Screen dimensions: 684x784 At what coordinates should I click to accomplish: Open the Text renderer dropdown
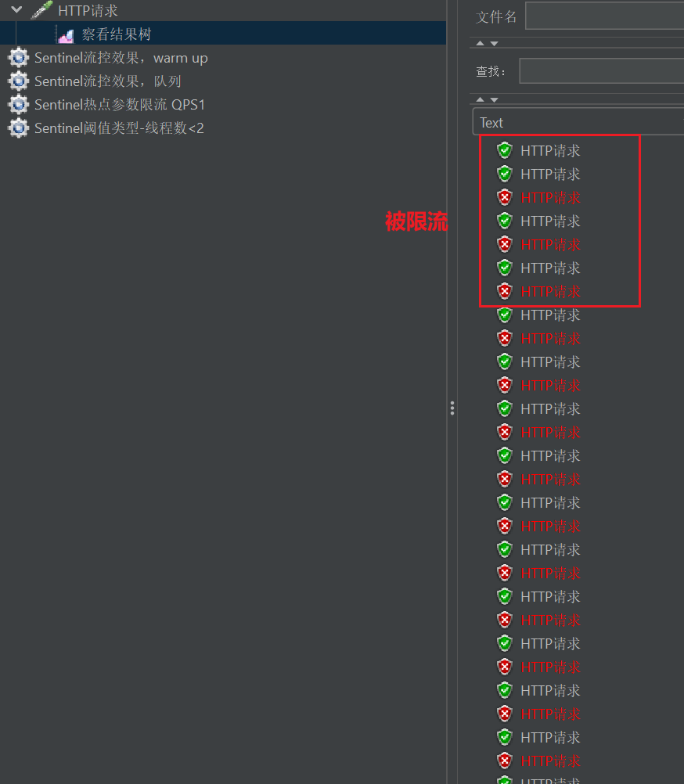click(x=578, y=123)
